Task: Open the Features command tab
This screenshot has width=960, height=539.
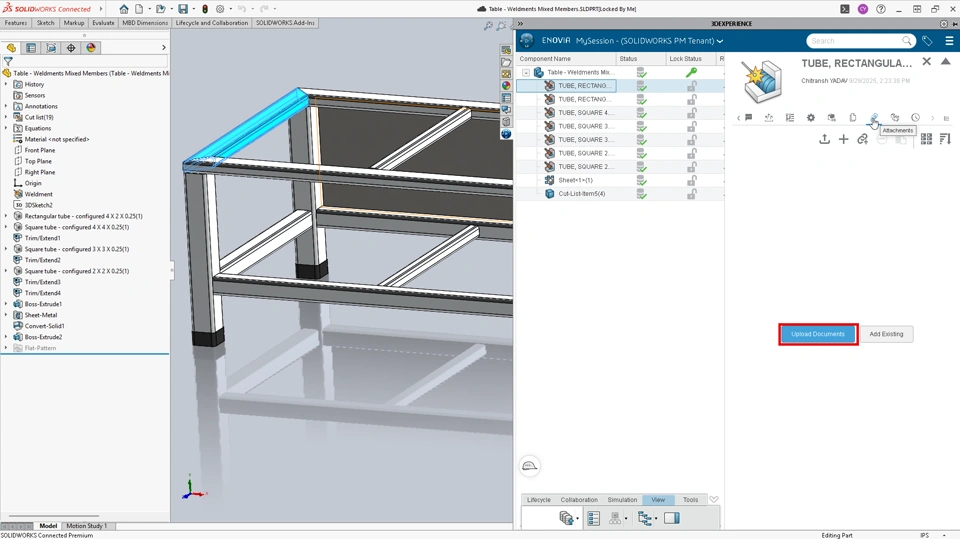Action: click(x=16, y=23)
